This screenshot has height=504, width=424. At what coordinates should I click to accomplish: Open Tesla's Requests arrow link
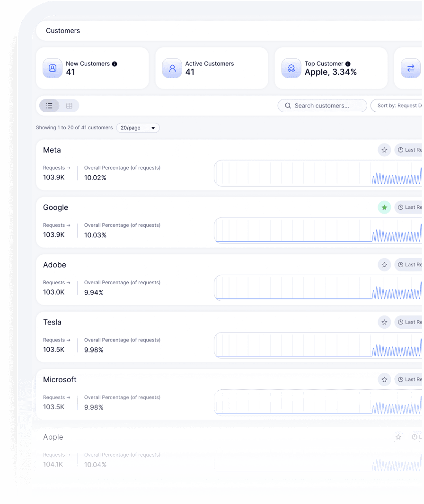(x=56, y=340)
